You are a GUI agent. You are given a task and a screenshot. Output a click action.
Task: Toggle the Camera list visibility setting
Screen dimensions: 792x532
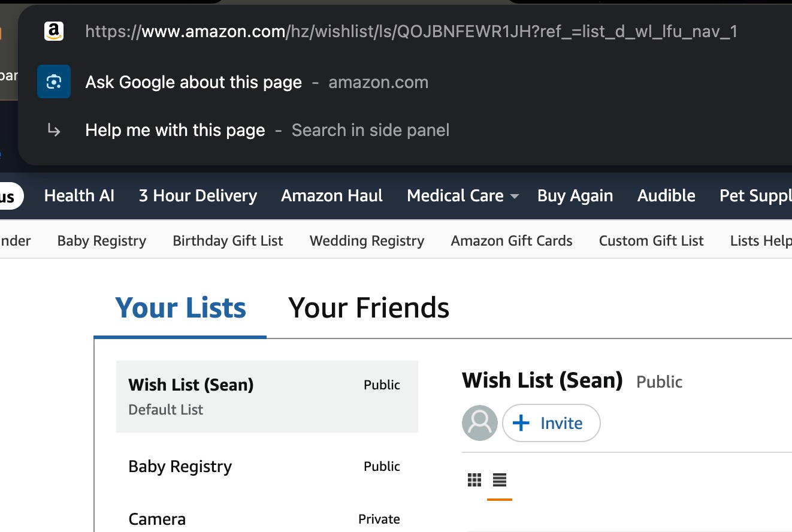(379, 519)
